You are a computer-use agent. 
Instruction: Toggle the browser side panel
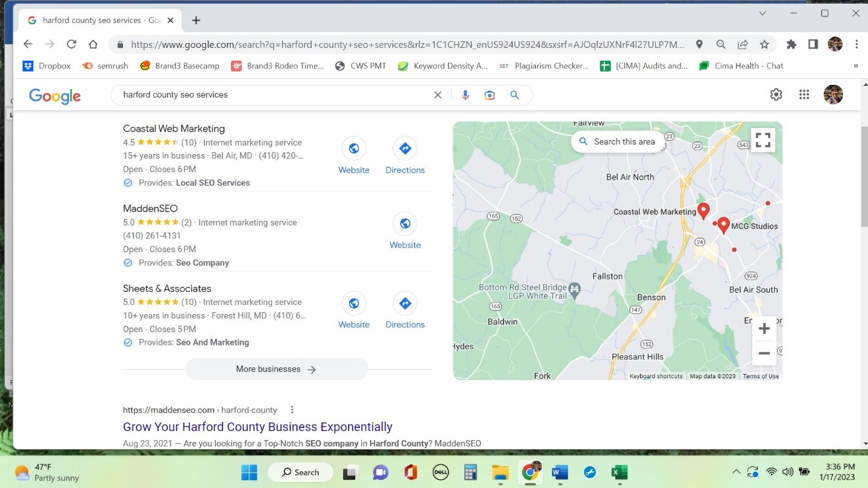click(813, 44)
